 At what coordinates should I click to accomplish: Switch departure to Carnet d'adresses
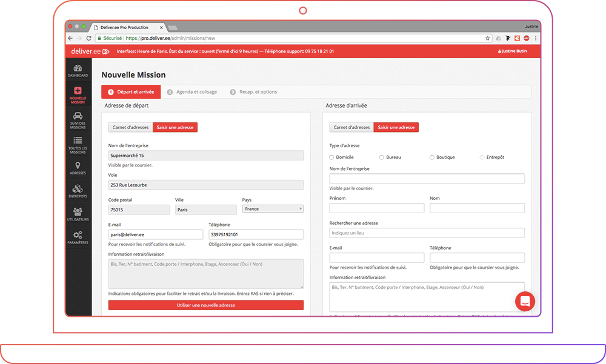(x=131, y=127)
